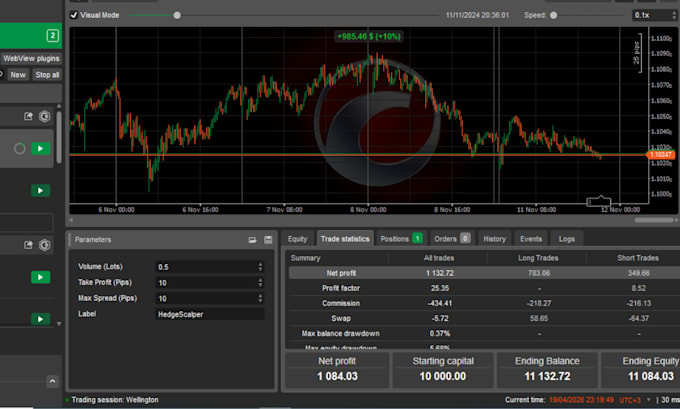The image size is (680, 409).
Task: Click the load parameters icon in Parameters header
Action: click(x=252, y=240)
